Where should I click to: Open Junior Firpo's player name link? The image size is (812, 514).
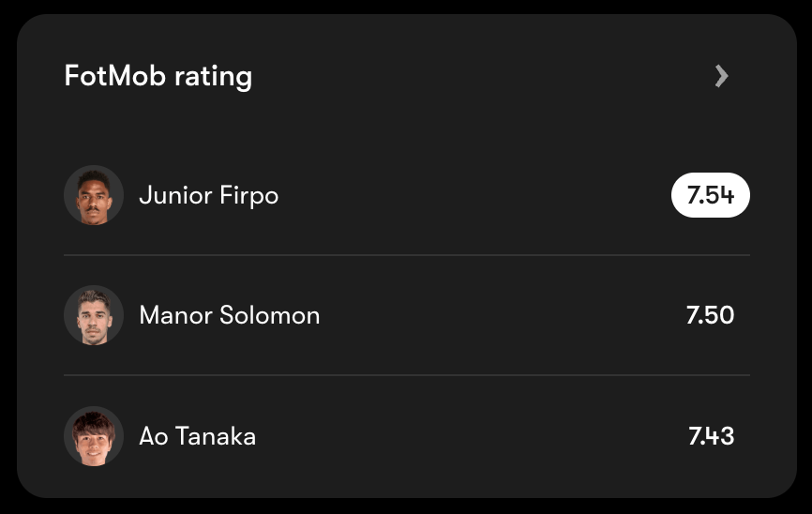[208, 195]
